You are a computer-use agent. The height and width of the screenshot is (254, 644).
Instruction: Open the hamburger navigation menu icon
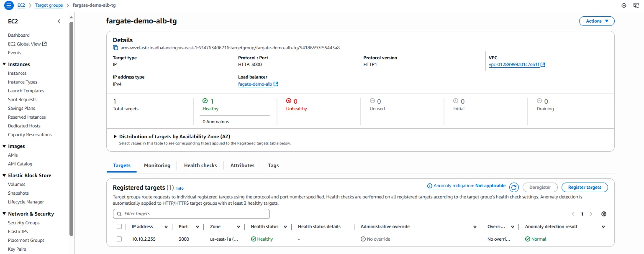click(x=9, y=5)
